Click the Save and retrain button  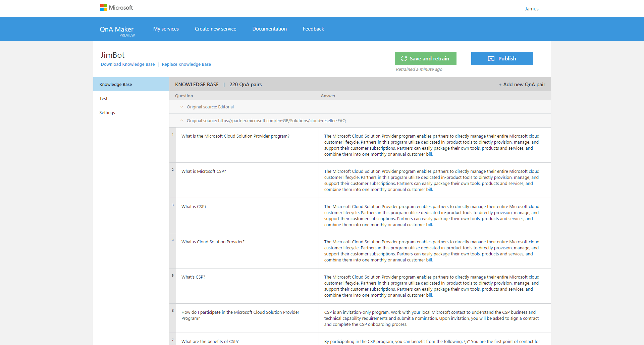[425, 58]
